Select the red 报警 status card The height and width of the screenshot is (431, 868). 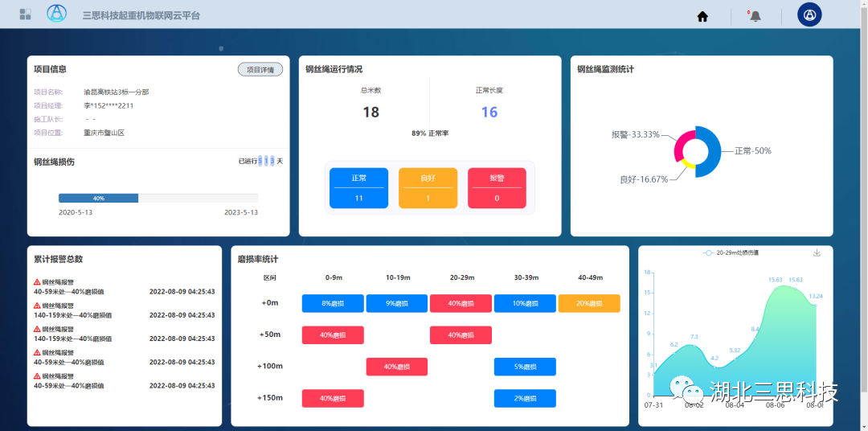497,188
